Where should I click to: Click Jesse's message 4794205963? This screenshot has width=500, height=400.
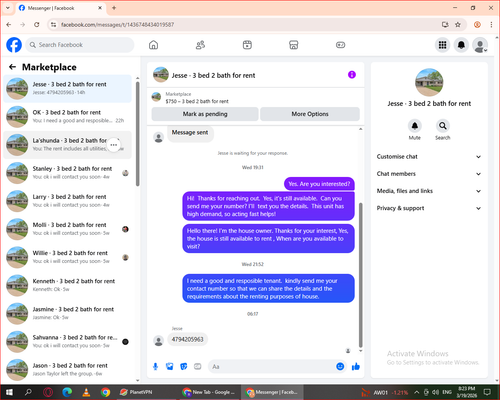188,339
